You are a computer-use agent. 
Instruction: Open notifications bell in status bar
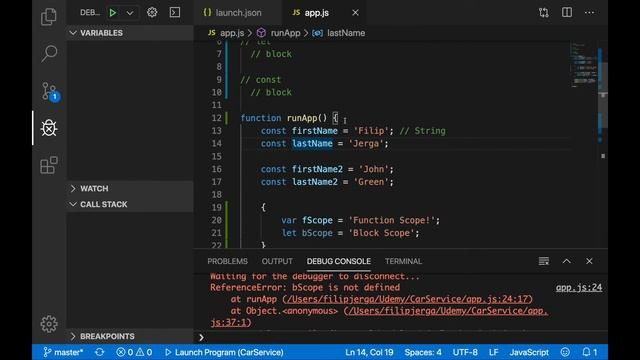tap(589, 352)
